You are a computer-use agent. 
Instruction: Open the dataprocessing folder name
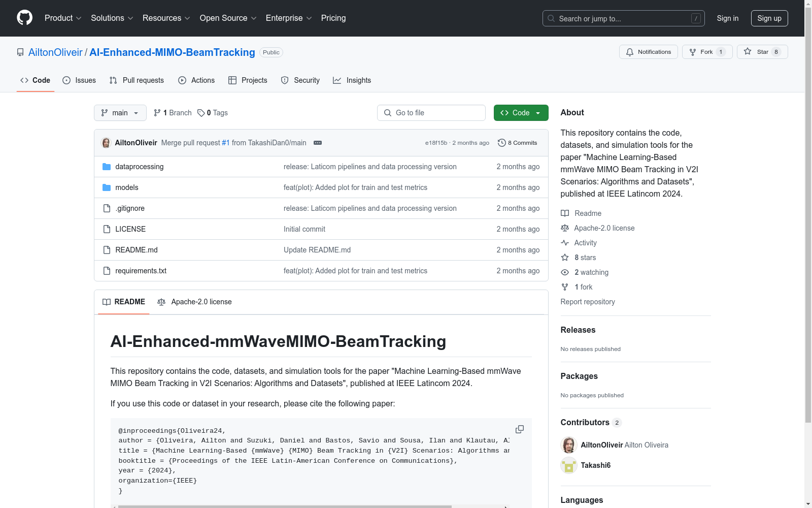pos(140,167)
